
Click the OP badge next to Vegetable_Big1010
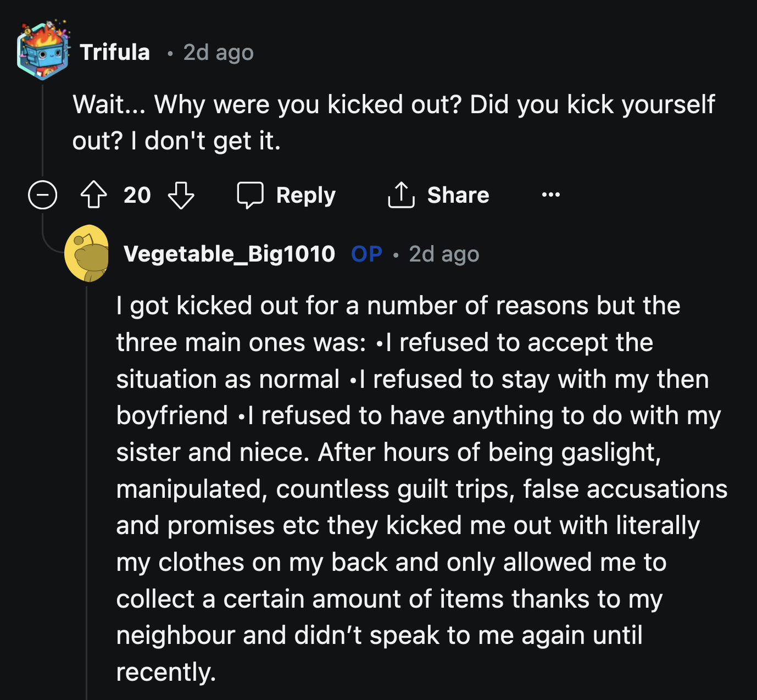[x=366, y=253]
